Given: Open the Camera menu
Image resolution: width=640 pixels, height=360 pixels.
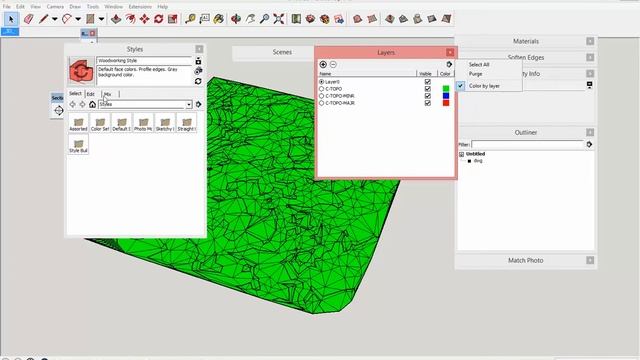Looking at the screenshot, I should [x=55, y=7].
